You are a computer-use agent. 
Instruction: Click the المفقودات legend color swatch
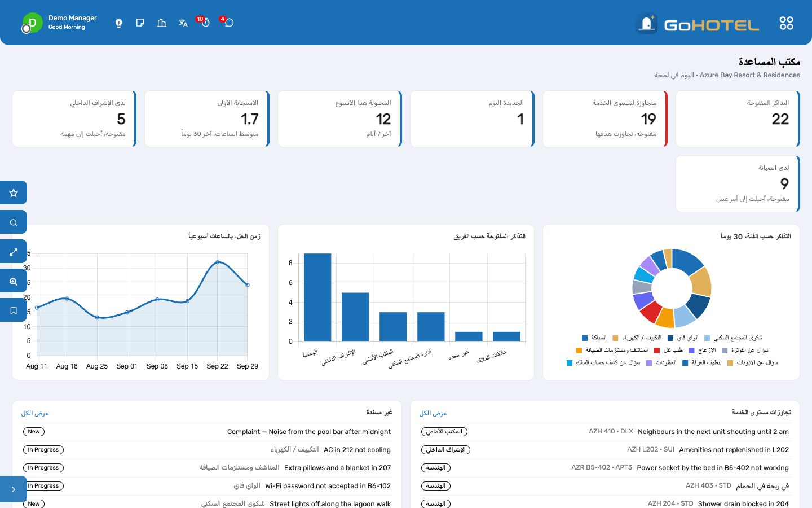[649, 363]
